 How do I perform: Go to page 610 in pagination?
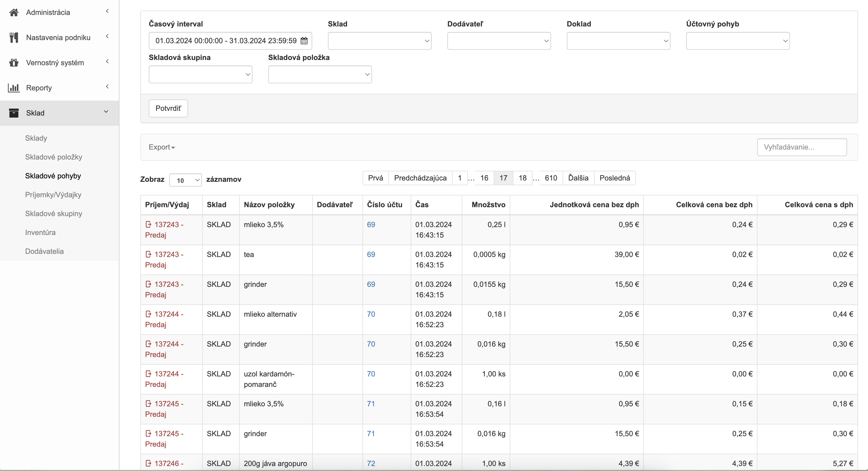tap(551, 178)
